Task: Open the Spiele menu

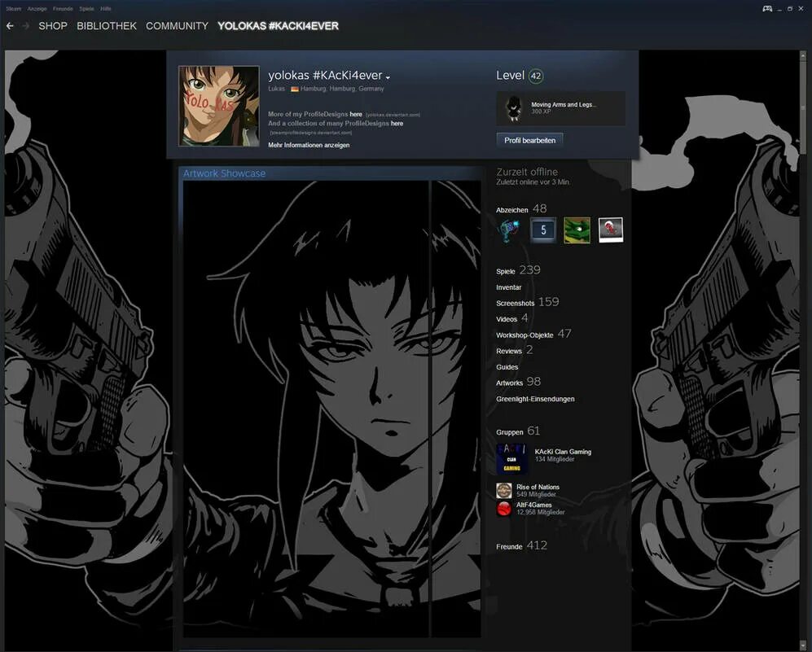Action: coord(86,9)
